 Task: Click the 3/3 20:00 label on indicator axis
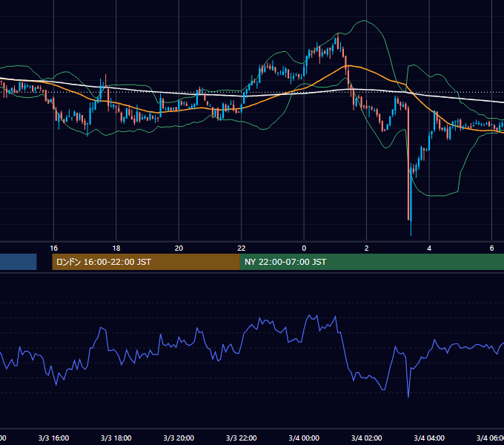179,438
